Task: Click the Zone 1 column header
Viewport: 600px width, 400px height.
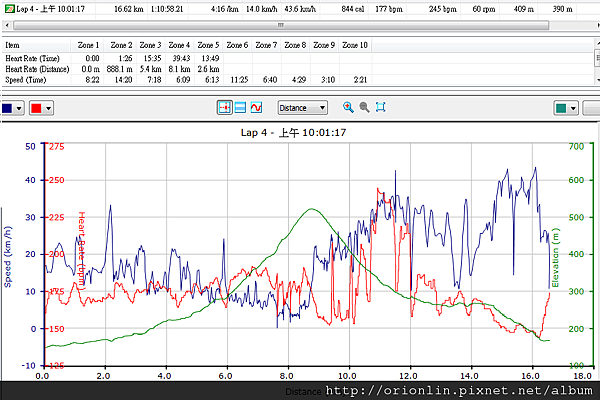Action: 88,45
